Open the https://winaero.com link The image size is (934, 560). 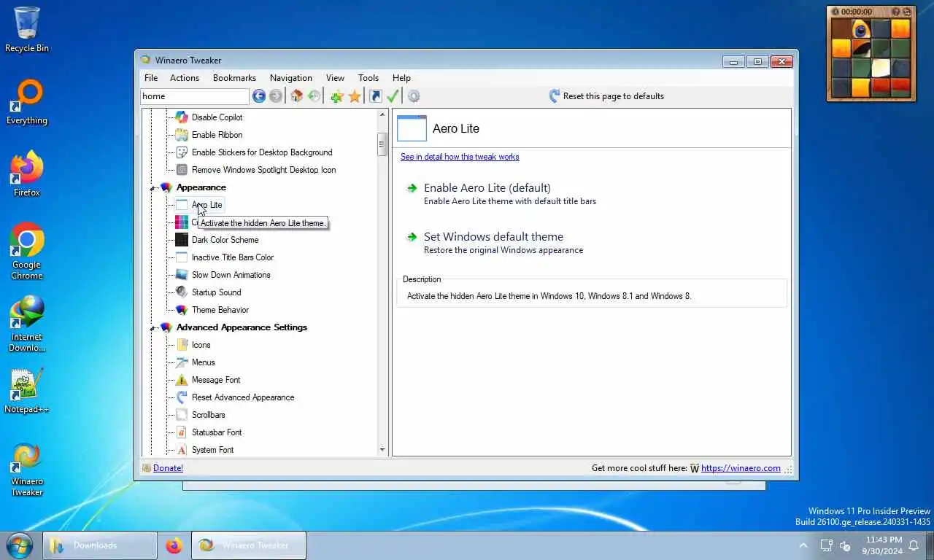point(741,468)
